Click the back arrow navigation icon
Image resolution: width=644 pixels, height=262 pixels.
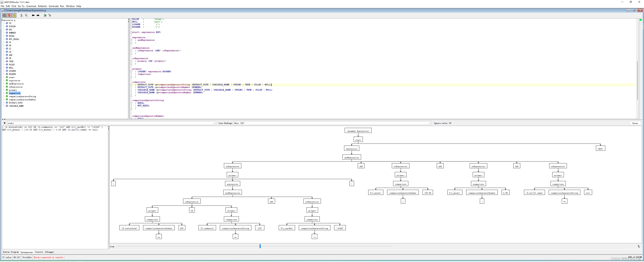click(x=33, y=16)
